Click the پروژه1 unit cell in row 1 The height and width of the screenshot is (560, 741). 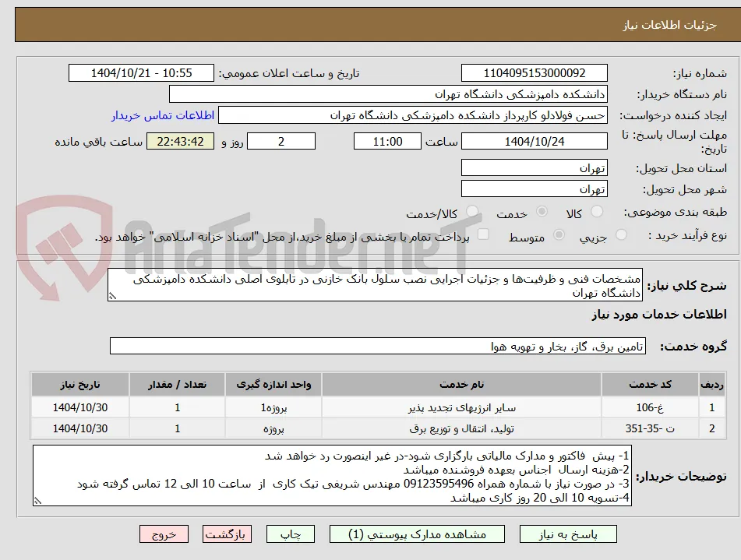[x=273, y=407]
